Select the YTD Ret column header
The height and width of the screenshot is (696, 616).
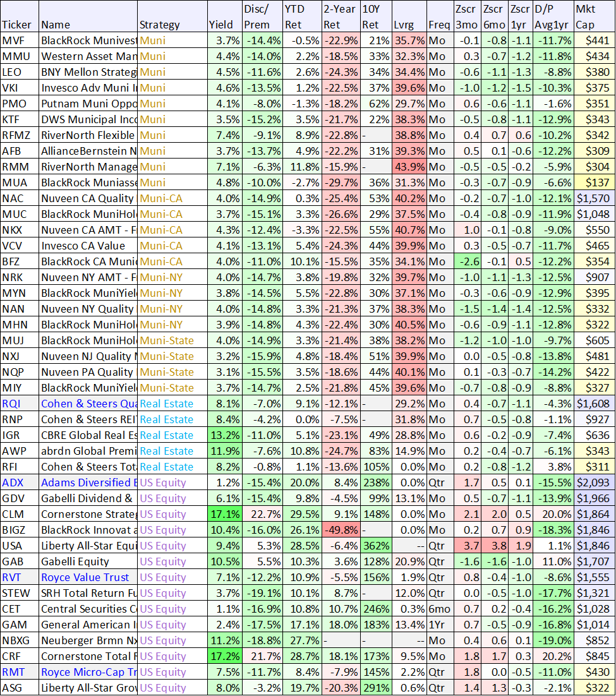tap(302, 16)
